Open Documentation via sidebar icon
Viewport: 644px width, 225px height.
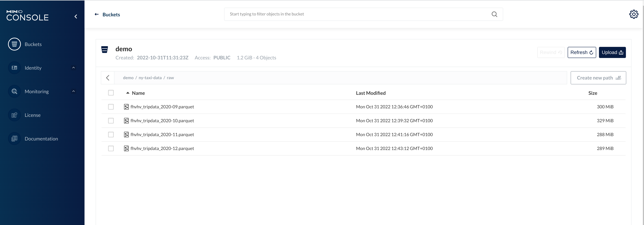[x=14, y=139]
